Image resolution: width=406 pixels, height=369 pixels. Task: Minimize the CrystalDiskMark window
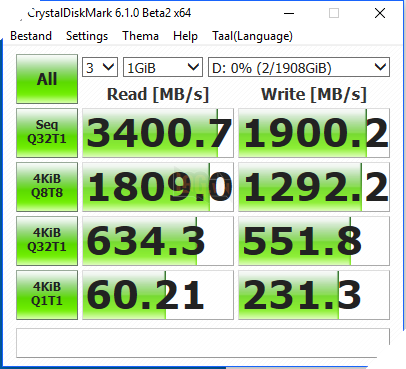coord(289,13)
